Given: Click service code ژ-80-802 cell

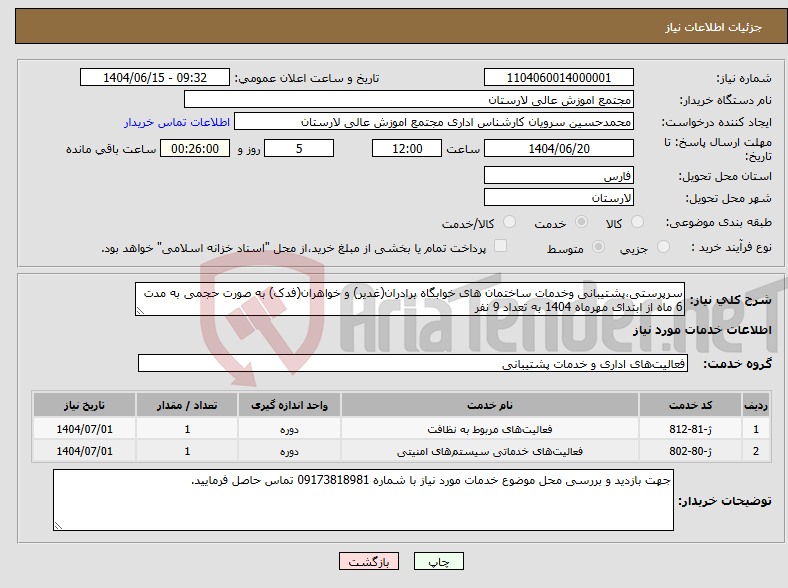Looking at the screenshot, I should [x=691, y=451].
